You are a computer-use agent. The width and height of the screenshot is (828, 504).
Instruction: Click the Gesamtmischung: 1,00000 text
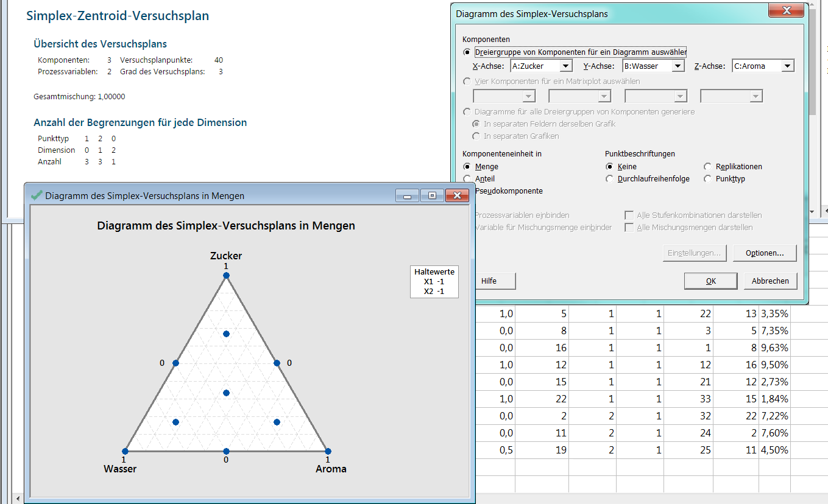(x=79, y=96)
